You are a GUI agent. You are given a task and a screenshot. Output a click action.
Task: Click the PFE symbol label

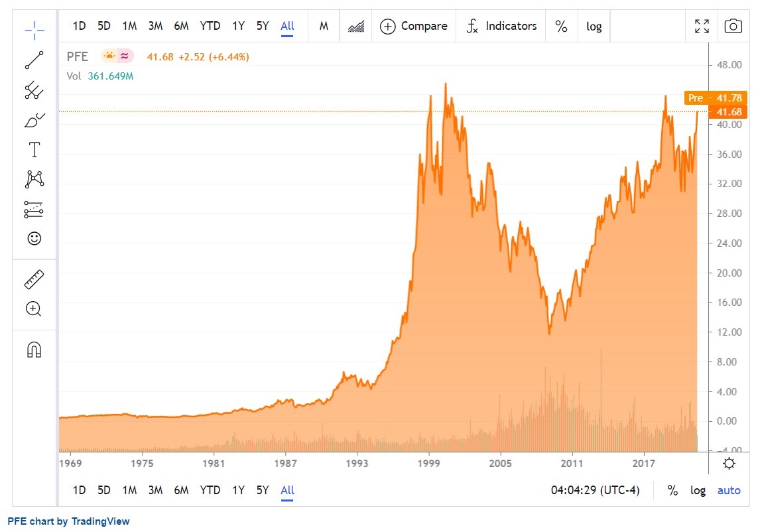78,57
